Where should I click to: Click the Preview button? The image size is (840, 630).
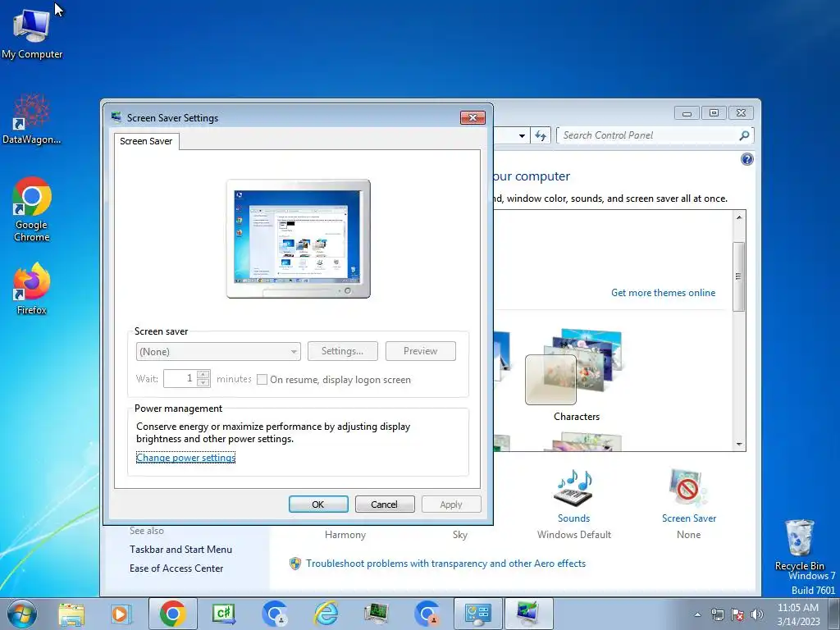pos(421,351)
